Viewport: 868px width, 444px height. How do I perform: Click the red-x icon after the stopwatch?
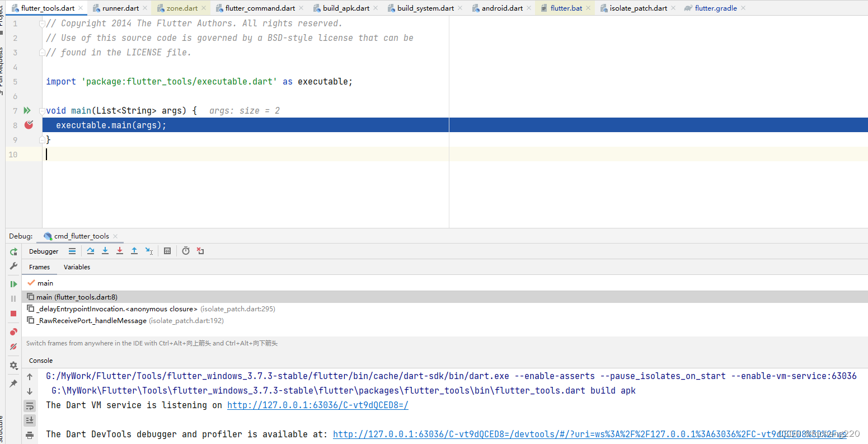200,251
